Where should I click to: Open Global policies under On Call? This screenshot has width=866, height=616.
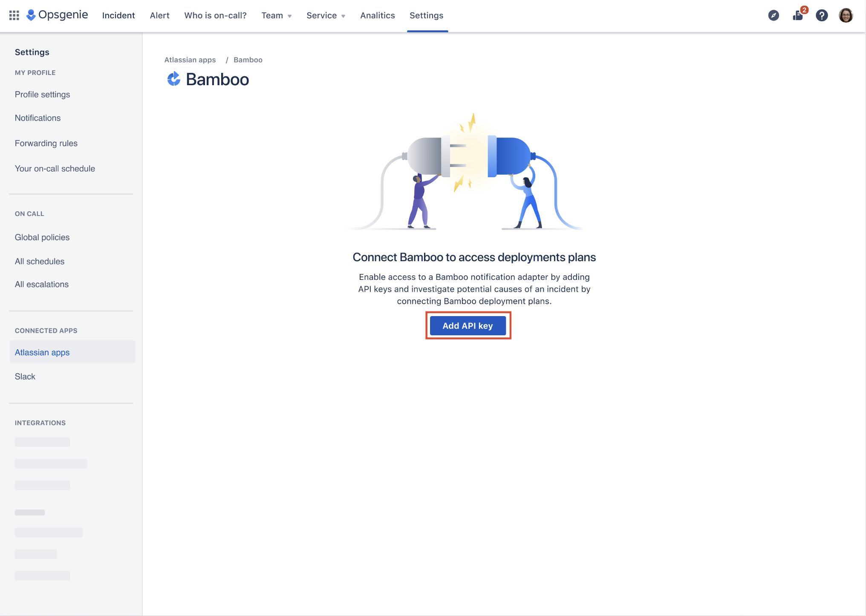click(42, 237)
